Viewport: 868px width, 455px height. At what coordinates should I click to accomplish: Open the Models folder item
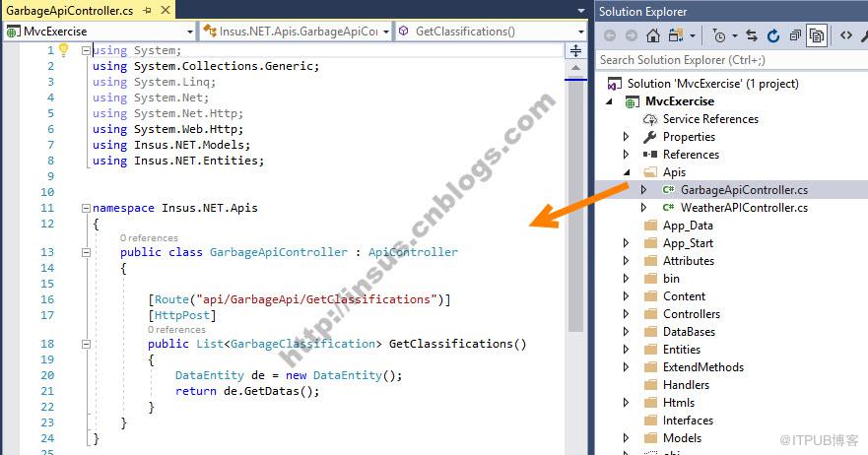click(x=682, y=438)
